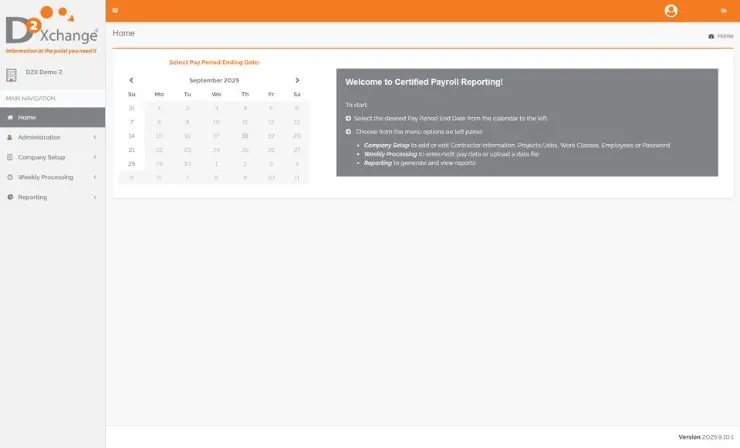
Task: Click the 'D2X Demo 2' company name
Action: click(x=44, y=72)
